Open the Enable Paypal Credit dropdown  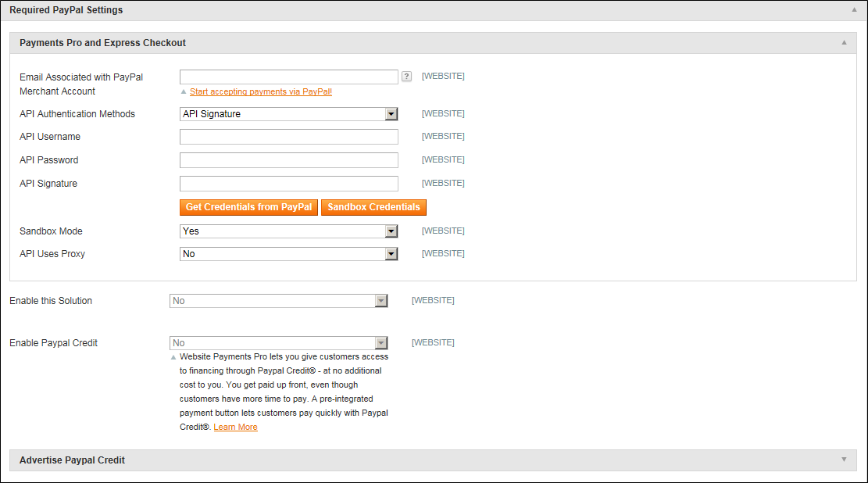278,343
